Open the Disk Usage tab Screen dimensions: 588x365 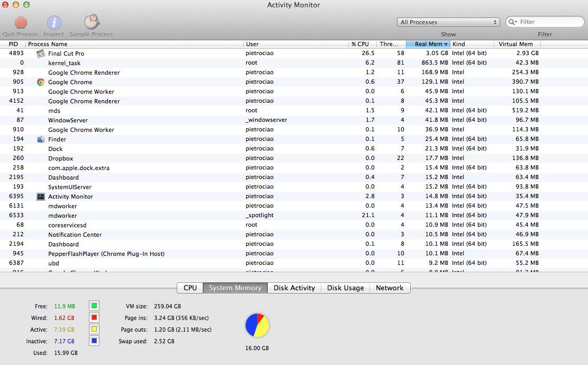(346, 288)
